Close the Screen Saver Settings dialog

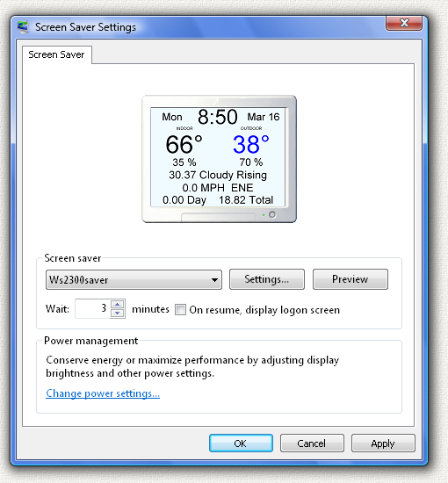click(x=403, y=23)
